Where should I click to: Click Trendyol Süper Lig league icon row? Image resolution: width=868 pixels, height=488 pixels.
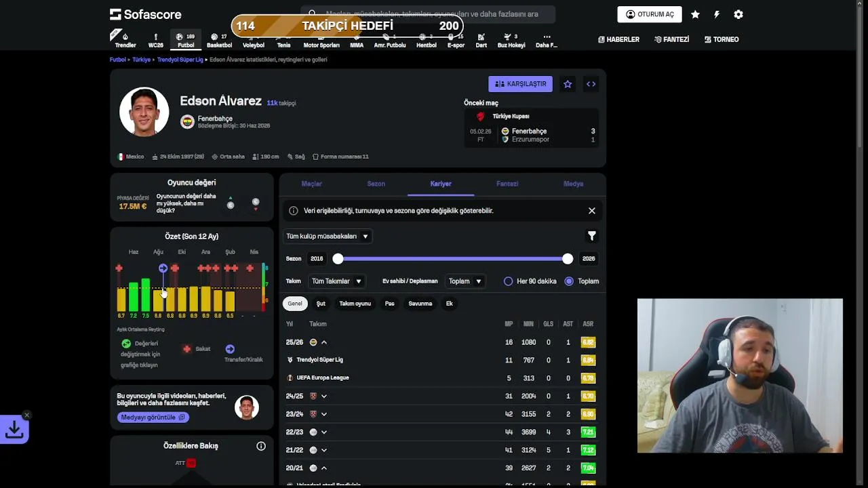pyautogui.click(x=441, y=360)
